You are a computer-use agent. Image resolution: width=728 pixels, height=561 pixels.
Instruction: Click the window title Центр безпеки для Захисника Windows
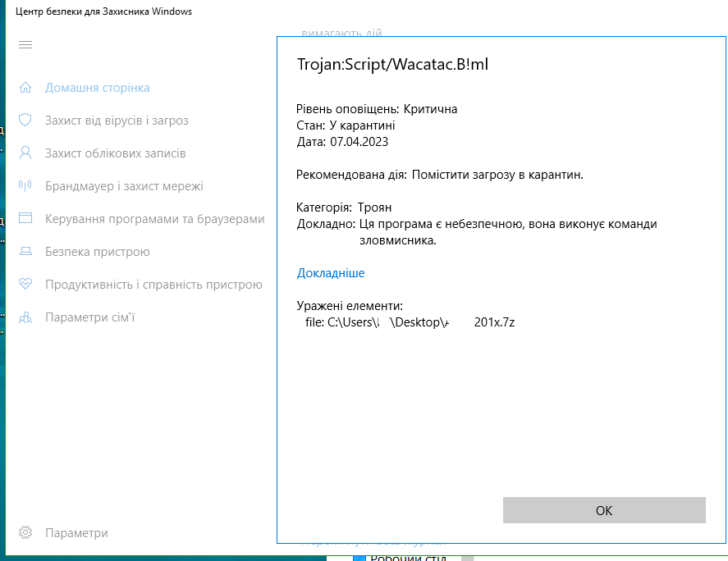point(103,11)
